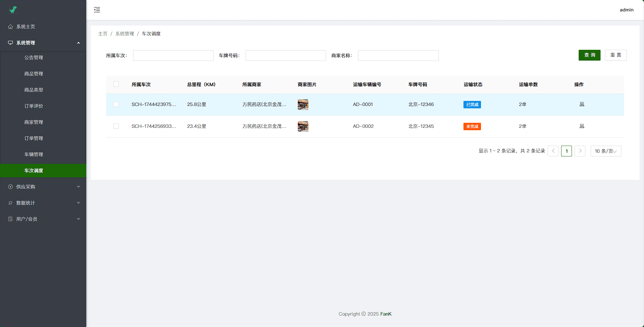Go to previous page arrow
Screen dimensions: 644x327
point(553,151)
